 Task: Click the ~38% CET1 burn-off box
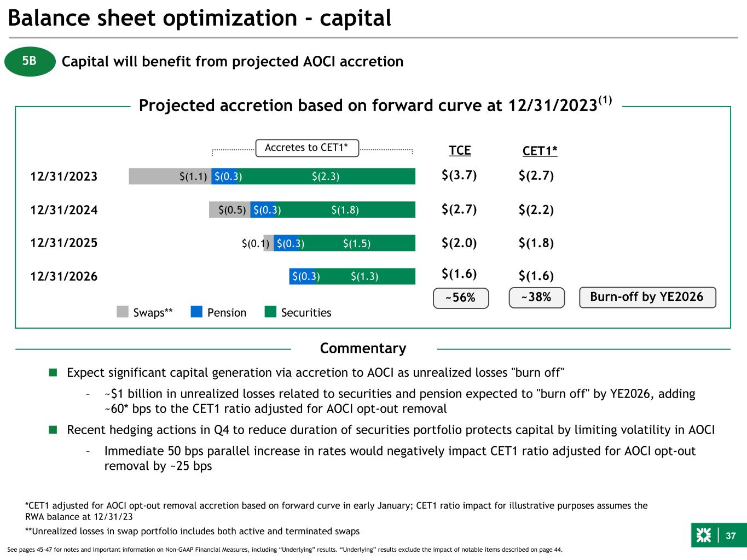pos(536,297)
